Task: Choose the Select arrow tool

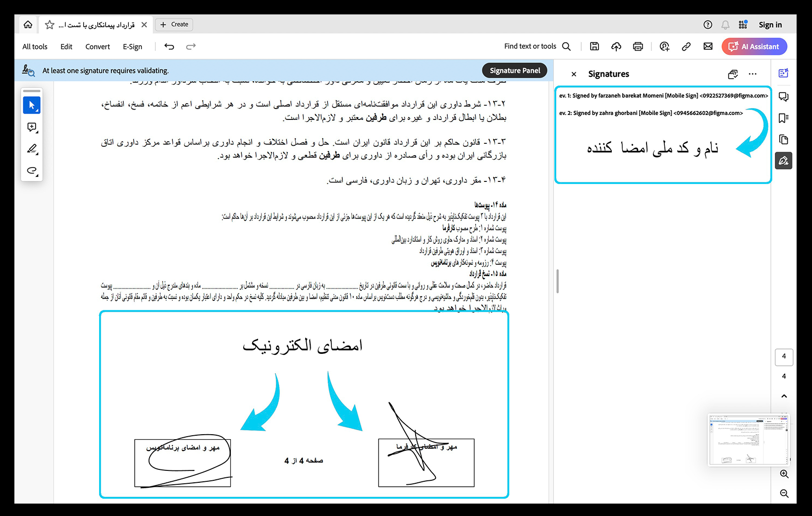Action: click(x=32, y=105)
